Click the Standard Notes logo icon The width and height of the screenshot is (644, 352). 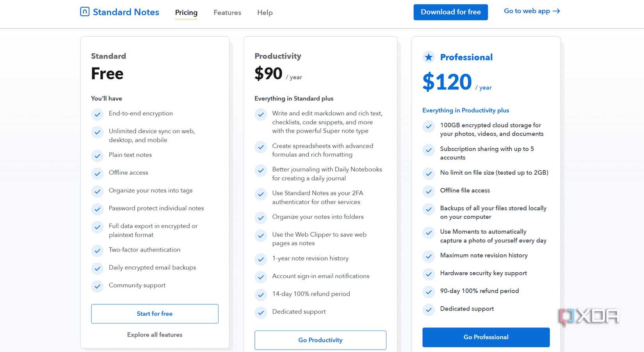(84, 12)
